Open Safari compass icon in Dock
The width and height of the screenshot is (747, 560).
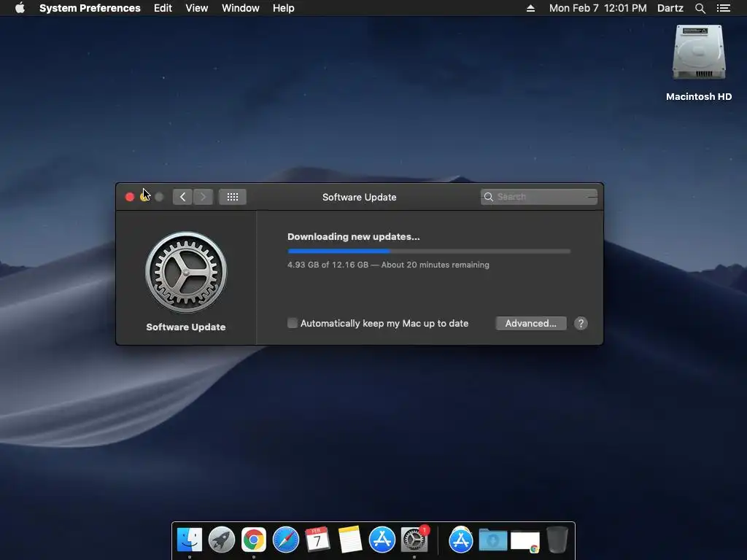click(286, 540)
